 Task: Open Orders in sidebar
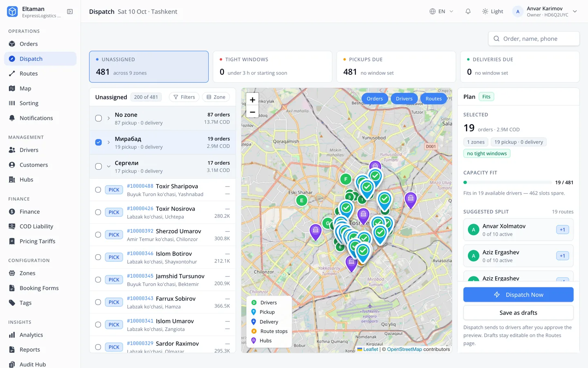point(40,44)
